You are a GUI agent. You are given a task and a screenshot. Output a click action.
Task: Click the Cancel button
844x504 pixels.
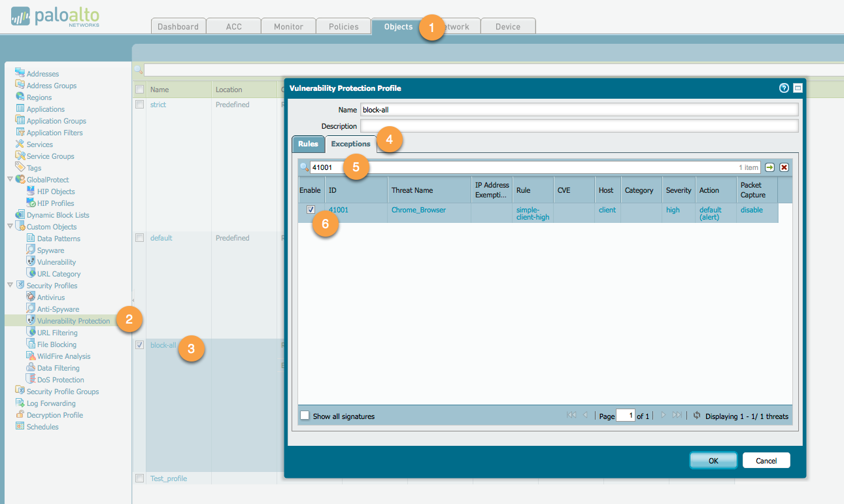(x=766, y=460)
